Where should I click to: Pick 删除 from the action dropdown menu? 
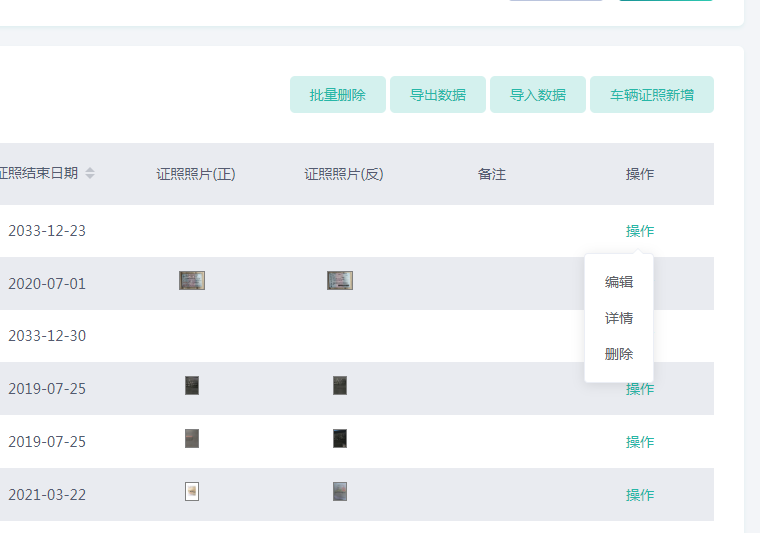coord(619,354)
